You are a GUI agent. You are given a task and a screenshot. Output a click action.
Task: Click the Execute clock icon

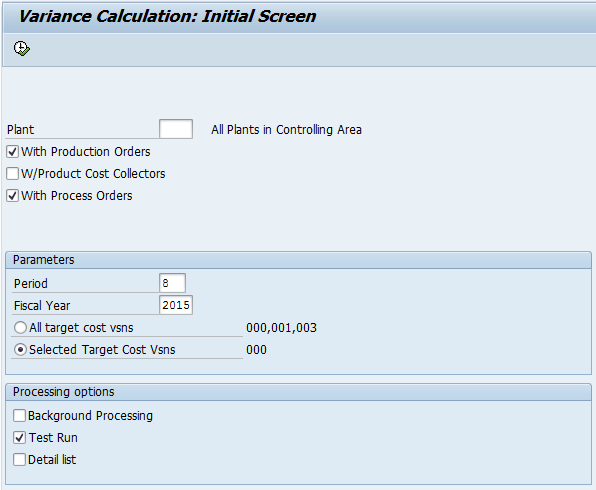tap(22, 49)
